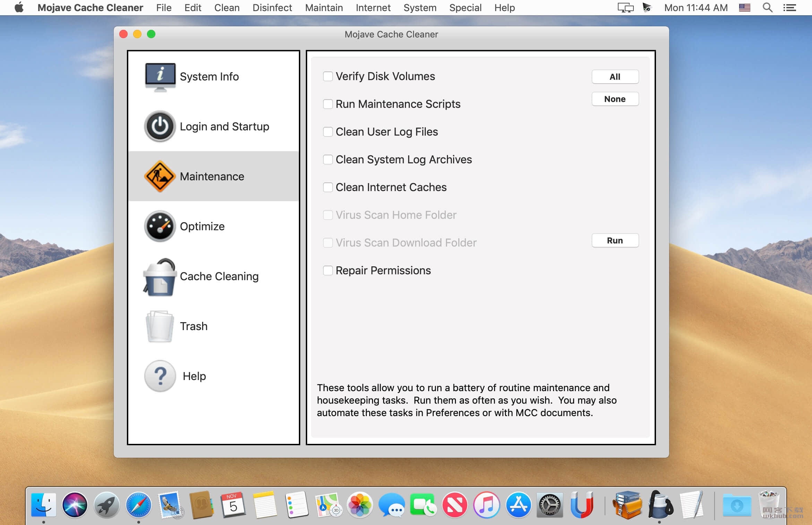Click the None button
Viewport: 812px width, 525px height.
tap(615, 99)
